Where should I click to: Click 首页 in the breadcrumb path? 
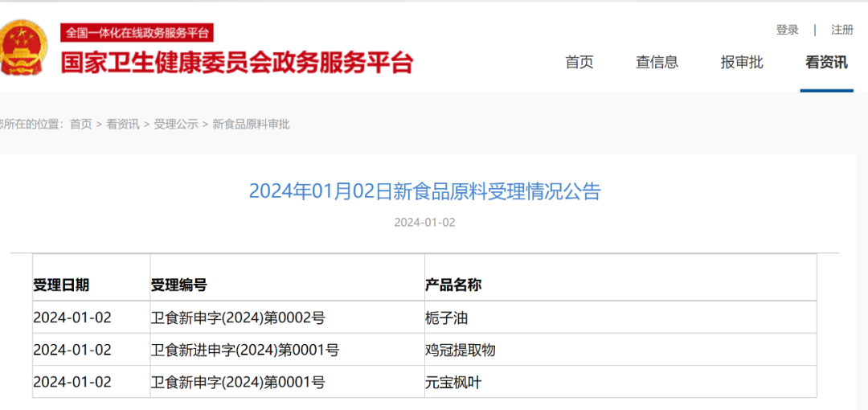(x=80, y=124)
